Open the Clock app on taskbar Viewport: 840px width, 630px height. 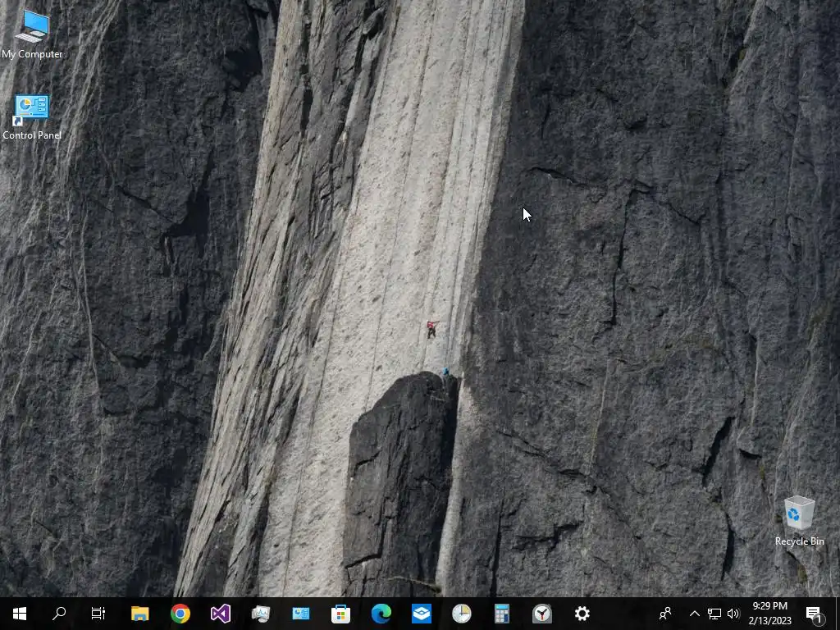click(x=541, y=614)
